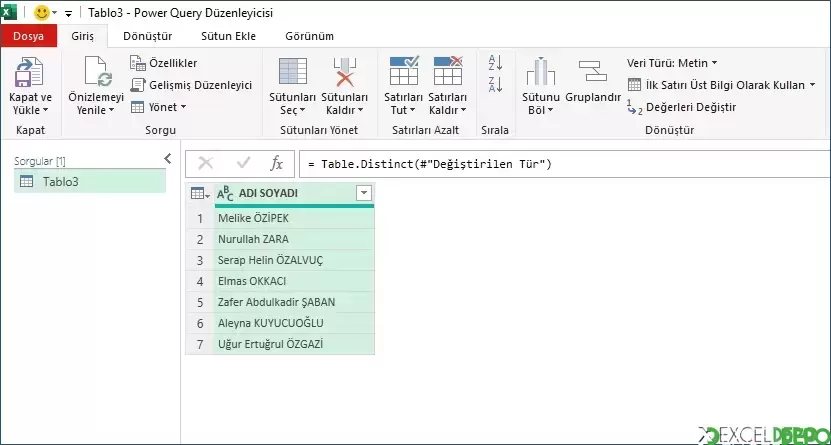The image size is (831, 445).
Task: Click the Excel application icon in title bar
Action: tap(9, 12)
